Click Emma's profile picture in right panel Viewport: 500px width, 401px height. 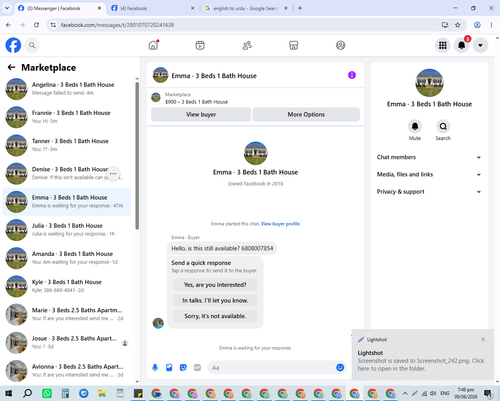pos(429,83)
